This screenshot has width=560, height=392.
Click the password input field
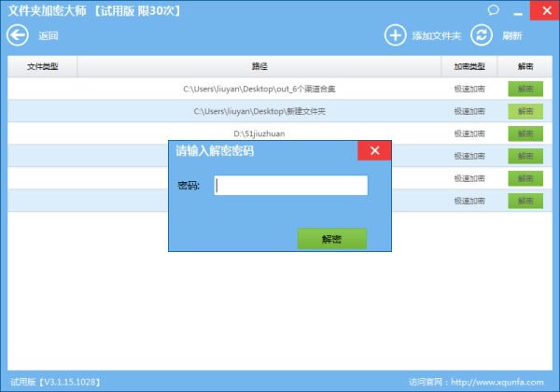pyautogui.click(x=290, y=186)
